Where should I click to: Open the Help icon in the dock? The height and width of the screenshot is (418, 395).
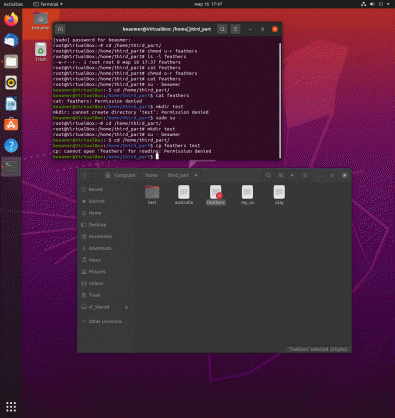11,146
